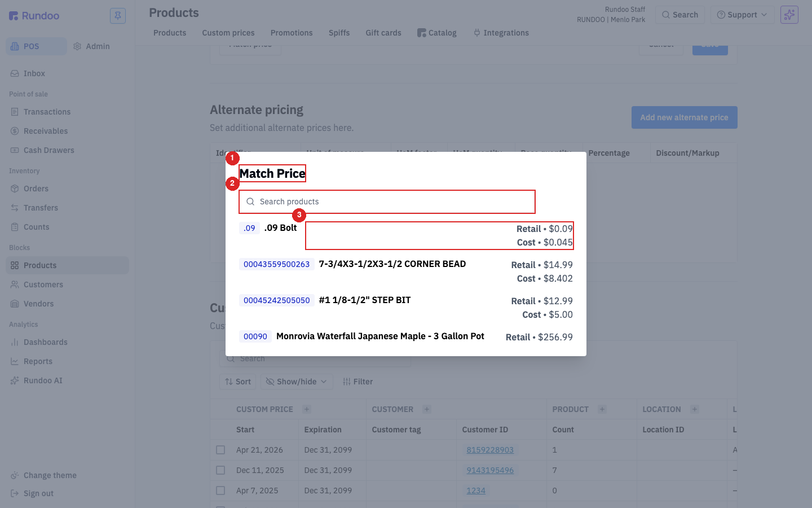Select Products in sidebar Blocks
This screenshot has width=812, height=508.
coord(67,265)
